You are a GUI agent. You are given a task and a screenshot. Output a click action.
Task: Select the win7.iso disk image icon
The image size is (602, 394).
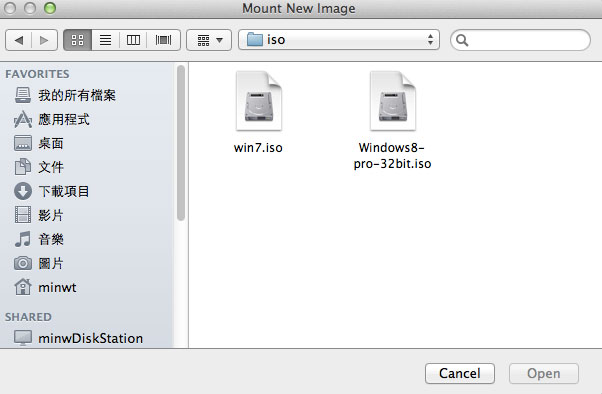pyautogui.click(x=259, y=101)
